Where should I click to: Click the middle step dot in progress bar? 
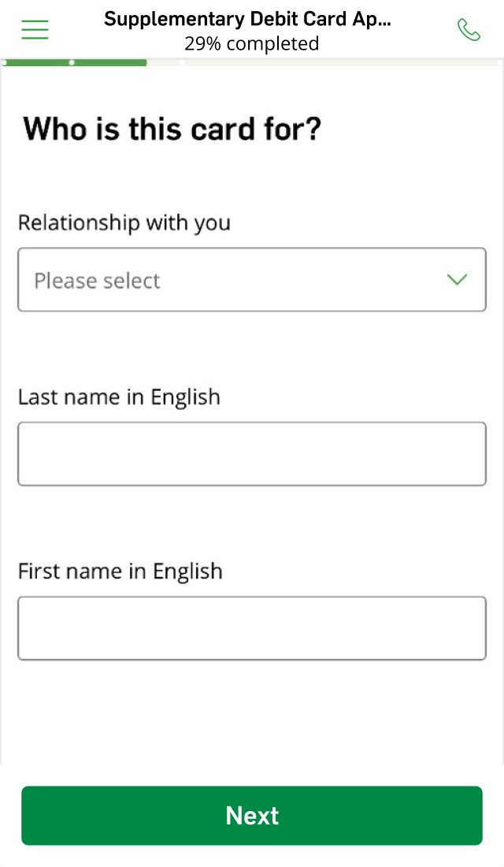coord(72,62)
